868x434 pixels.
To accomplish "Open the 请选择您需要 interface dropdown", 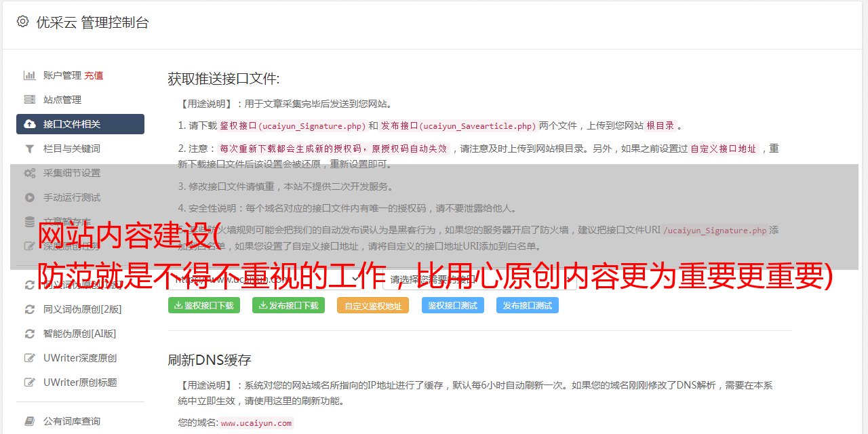I will (481, 279).
